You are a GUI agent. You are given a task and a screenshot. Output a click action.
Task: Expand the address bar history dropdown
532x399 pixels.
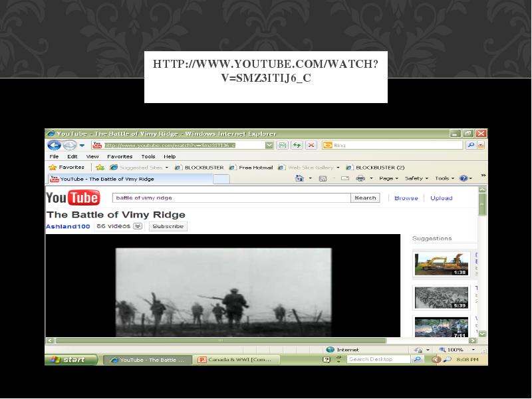(x=269, y=146)
